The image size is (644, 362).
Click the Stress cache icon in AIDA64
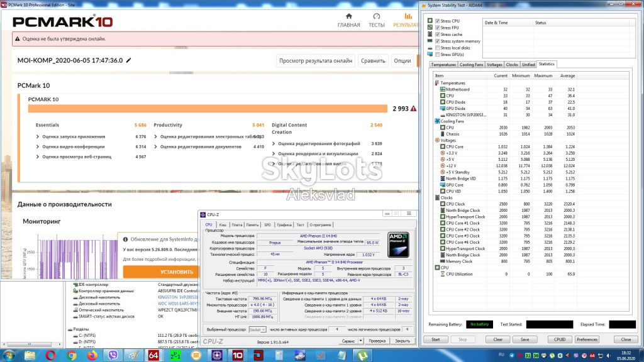(430, 34)
